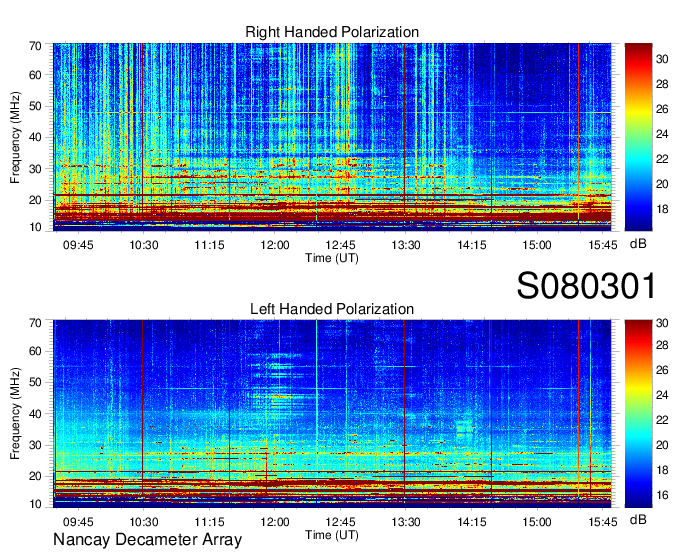Click 'Time (UT)' label under Right Handed plot
This screenshot has width=680, height=552.
point(332,258)
